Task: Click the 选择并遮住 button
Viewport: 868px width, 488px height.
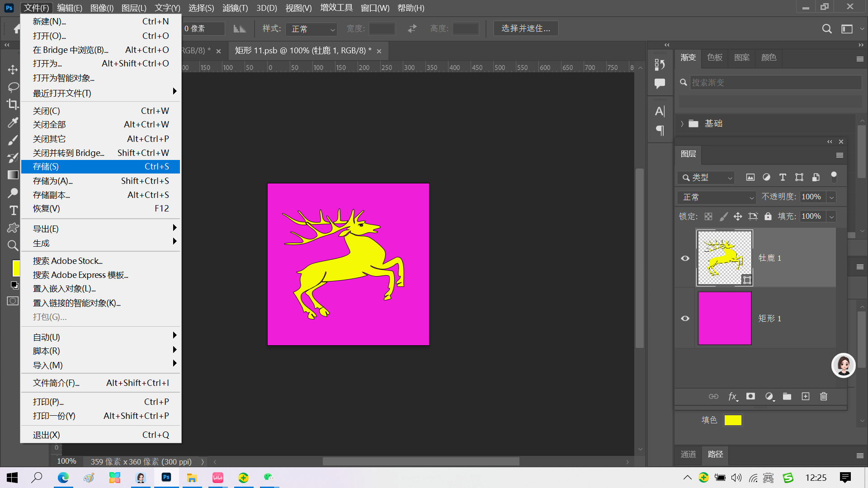Action: (x=526, y=28)
